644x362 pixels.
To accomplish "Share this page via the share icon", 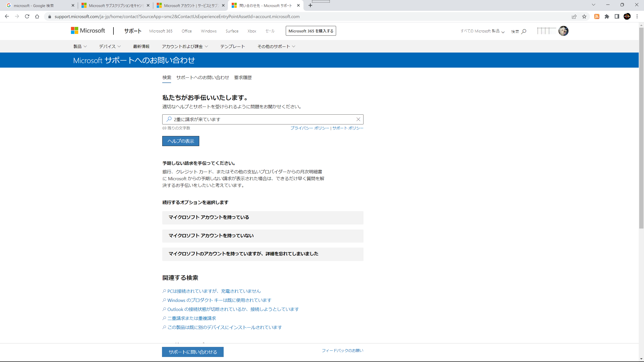I will pos(574,17).
